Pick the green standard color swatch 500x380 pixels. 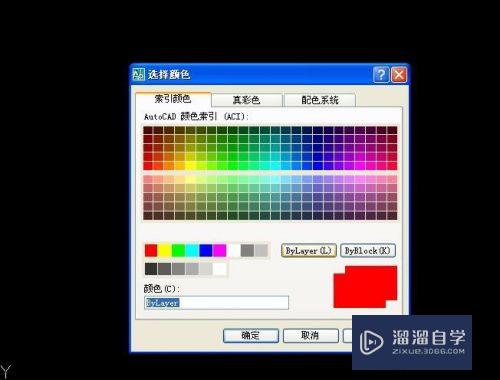click(x=178, y=250)
